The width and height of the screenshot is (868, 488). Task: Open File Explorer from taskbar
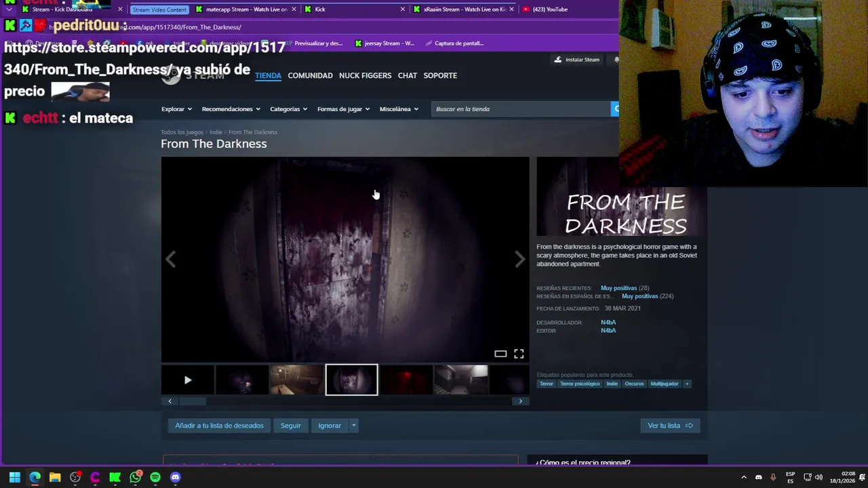coord(55,477)
